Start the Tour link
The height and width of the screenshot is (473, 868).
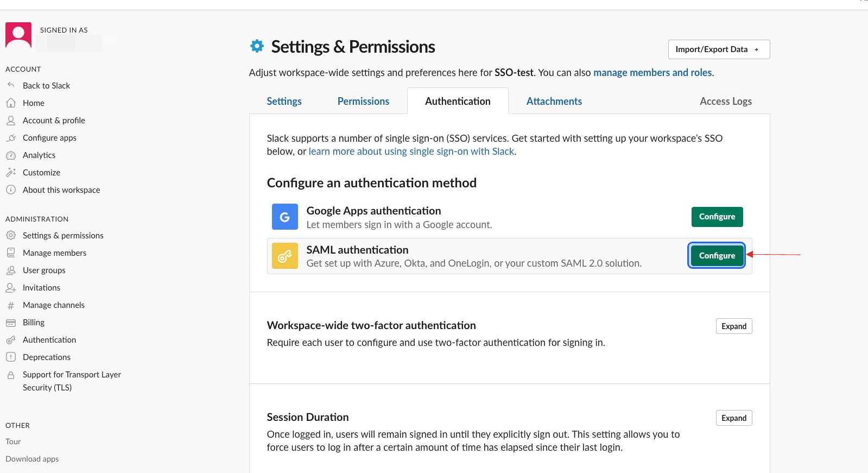pos(13,442)
